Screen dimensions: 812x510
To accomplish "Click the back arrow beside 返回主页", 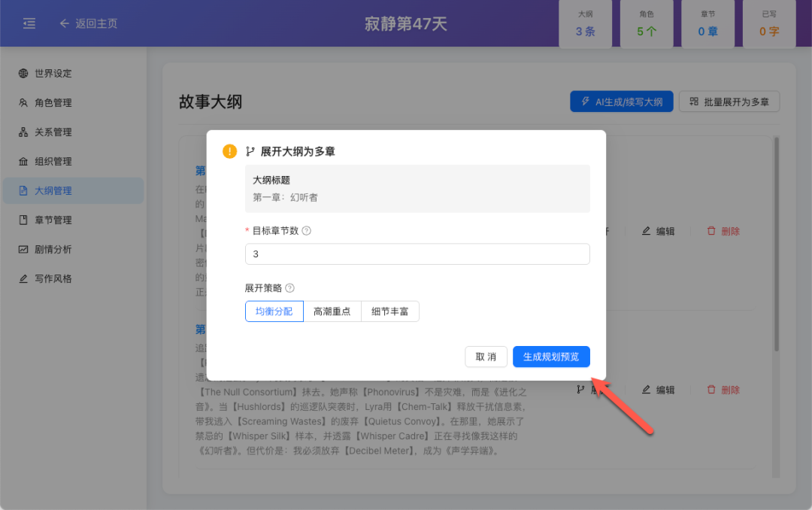I will [65, 23].
